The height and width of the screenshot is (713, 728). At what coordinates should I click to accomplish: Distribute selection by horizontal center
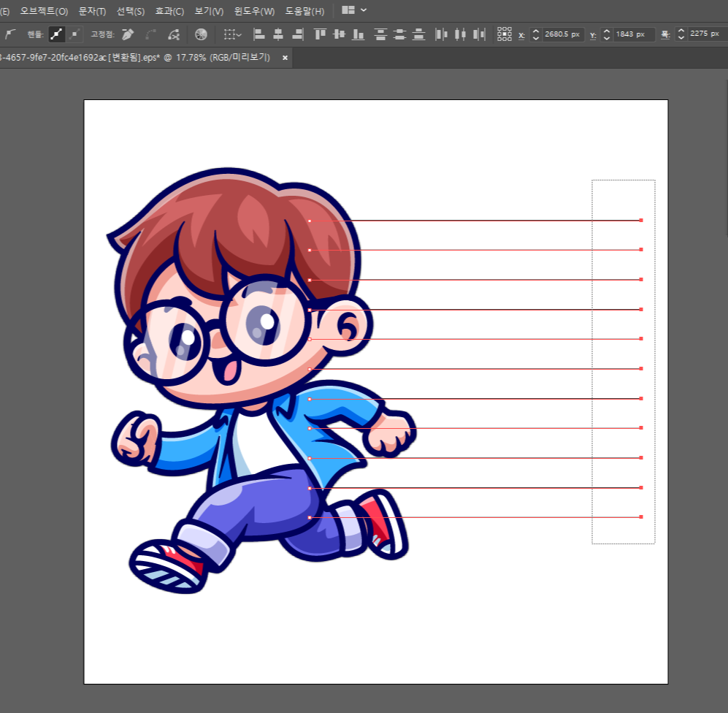[x=460, y=34]
